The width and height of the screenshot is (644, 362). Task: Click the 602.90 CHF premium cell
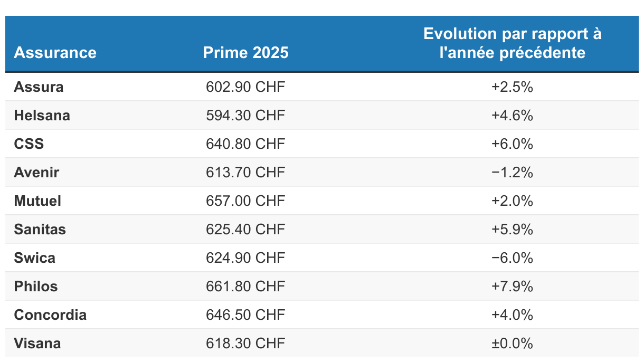coord(245,87)
